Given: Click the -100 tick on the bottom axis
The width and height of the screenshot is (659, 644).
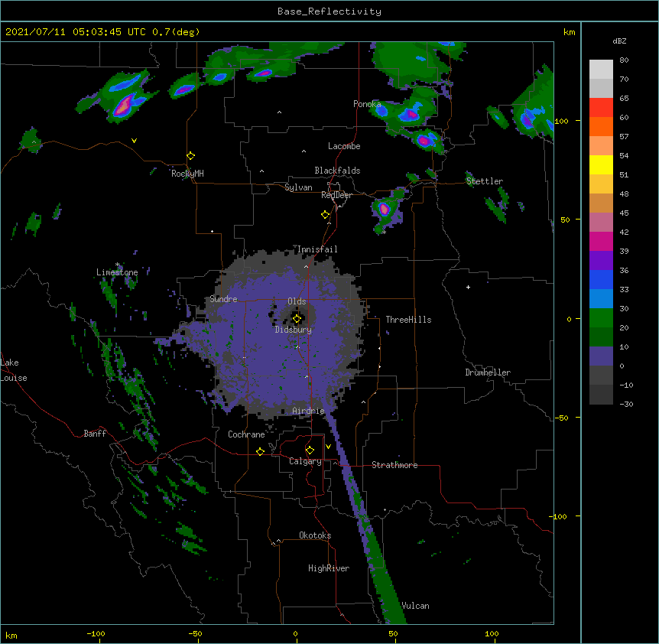Looking at the screenshot, I should click(x=96, y=633).
